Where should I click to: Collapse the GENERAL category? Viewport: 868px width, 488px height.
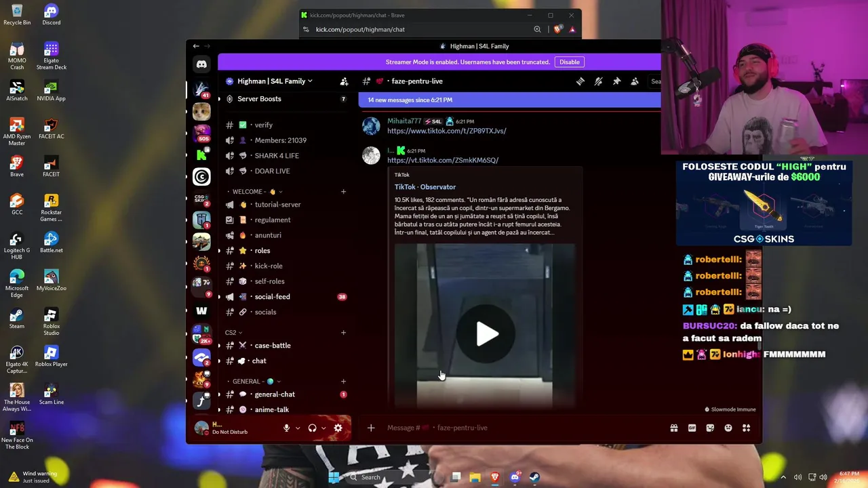point(256,382)
